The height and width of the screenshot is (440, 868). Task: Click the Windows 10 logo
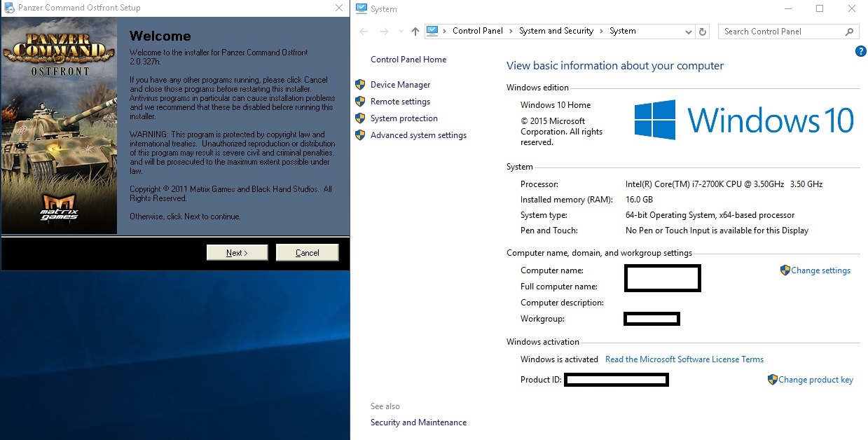coord(744,120)
